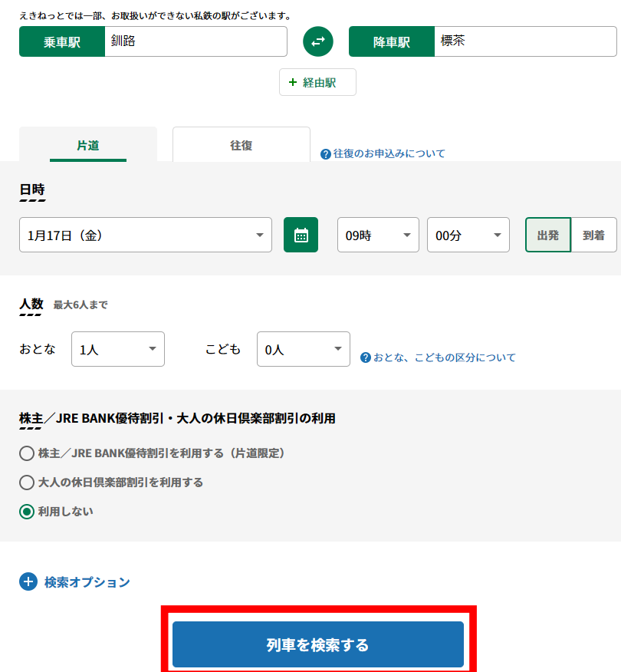Open the おとな count dropdown
Screen dimensions: 621x672
click(x=118, y=349)
